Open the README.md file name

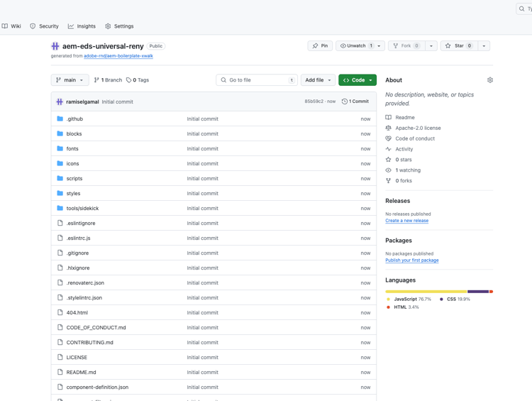(81, 373)
